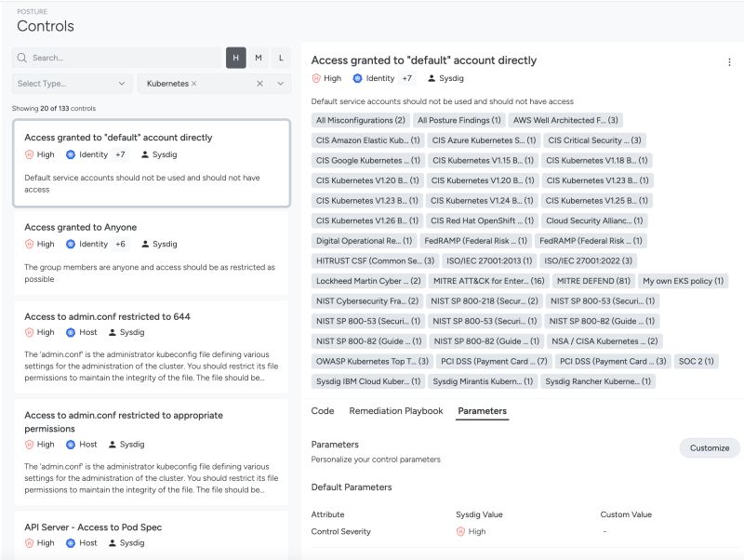This screenshot has height=560, width=744.
Task: Click the Identity icon on 'Access granted to Anyone'
Action: point(72,244)
